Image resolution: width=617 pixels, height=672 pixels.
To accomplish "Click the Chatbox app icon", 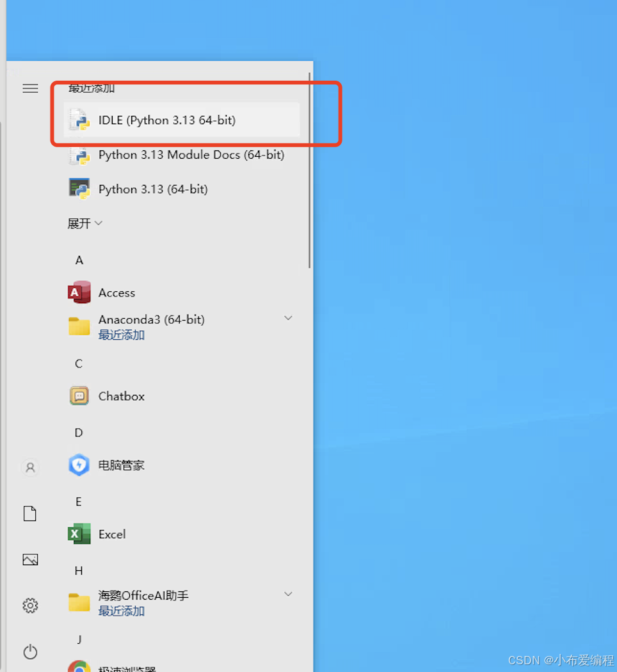I will [79, 396].
